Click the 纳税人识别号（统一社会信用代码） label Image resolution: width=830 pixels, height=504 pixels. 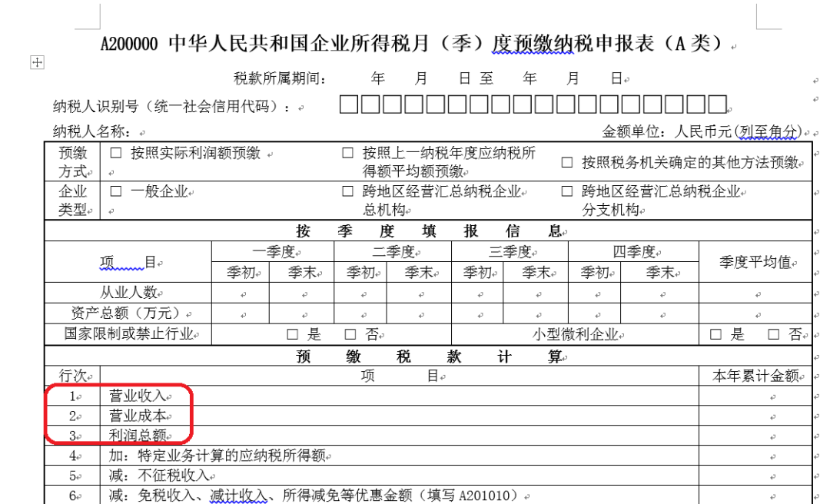tap(171, 107)
